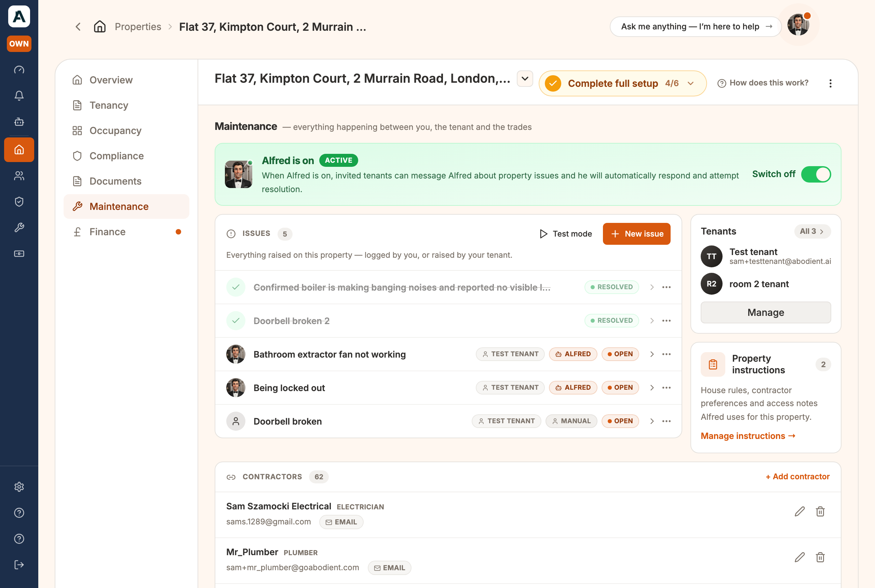875x588 pixels.
Task: Go to Properties breadcrumb
Action: click(138, 27)
